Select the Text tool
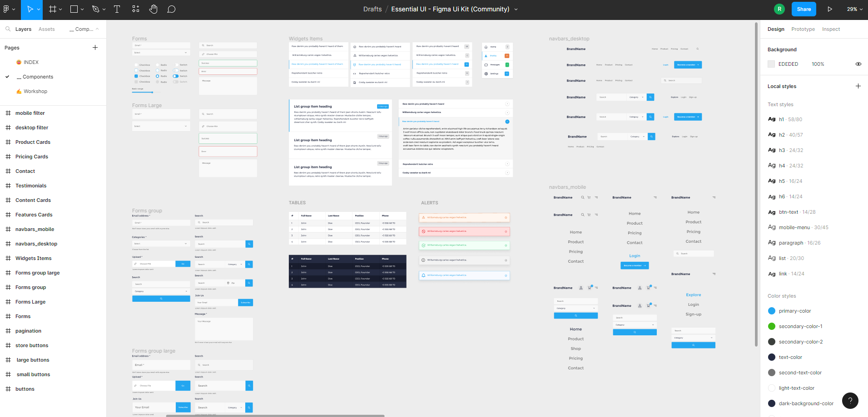Image resolution: width=868 pixels, height=417 pixels. click(117, 9)
